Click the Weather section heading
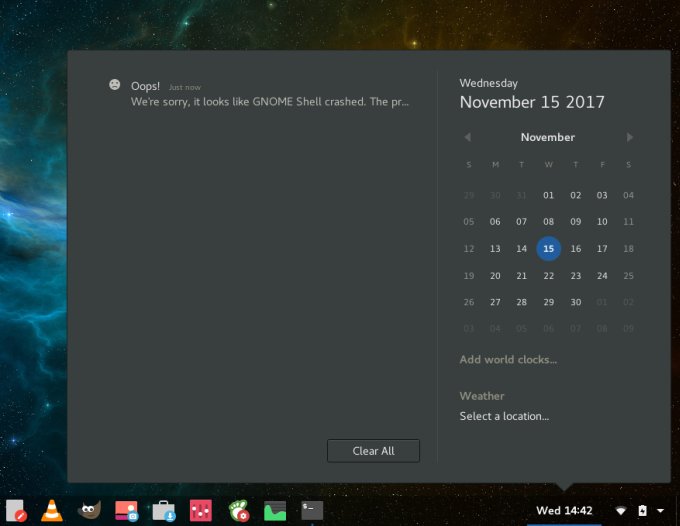Viewport: 680px width, 526px height. (482, 396)
